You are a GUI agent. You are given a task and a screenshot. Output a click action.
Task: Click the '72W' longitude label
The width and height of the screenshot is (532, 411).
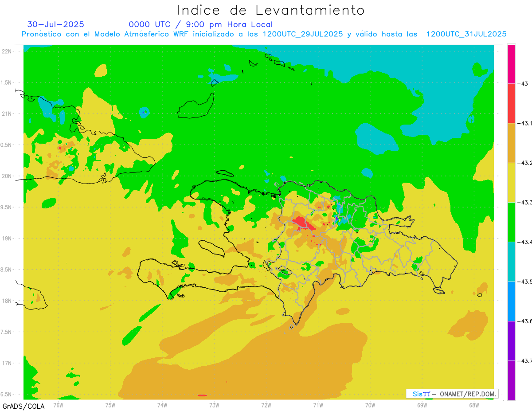(266, 405)
